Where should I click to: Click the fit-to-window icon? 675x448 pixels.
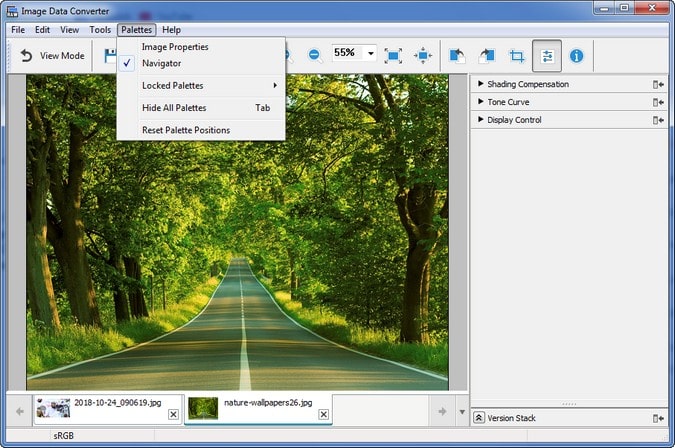[393, 56]
